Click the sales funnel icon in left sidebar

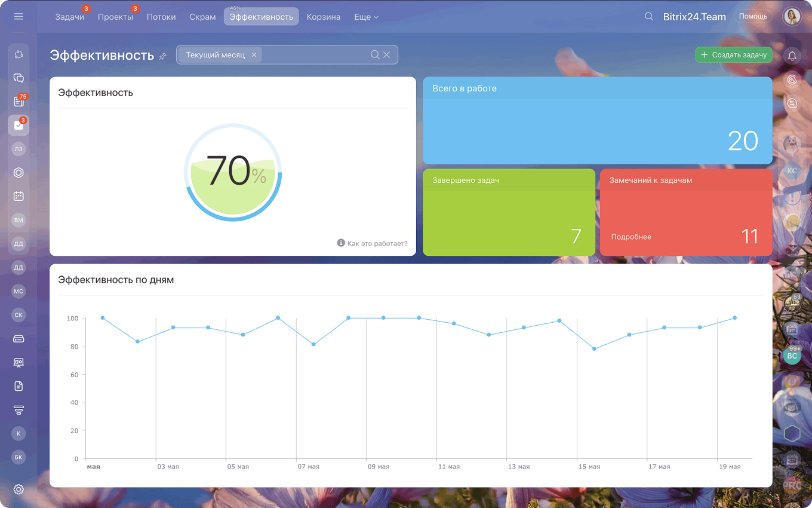(x=19, y=409)
